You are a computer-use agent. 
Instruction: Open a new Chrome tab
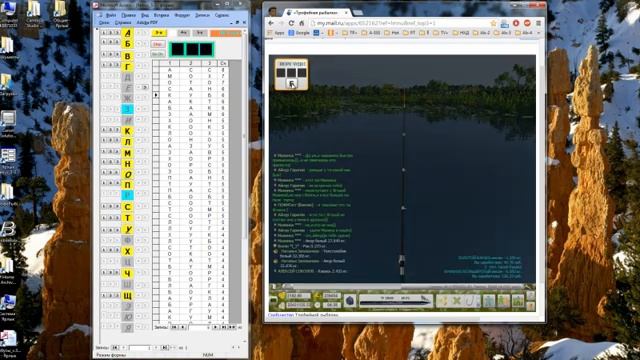coord(358,13)
